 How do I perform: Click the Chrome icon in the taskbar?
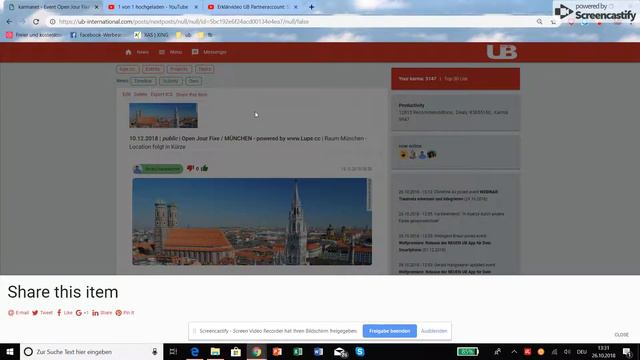256,351
